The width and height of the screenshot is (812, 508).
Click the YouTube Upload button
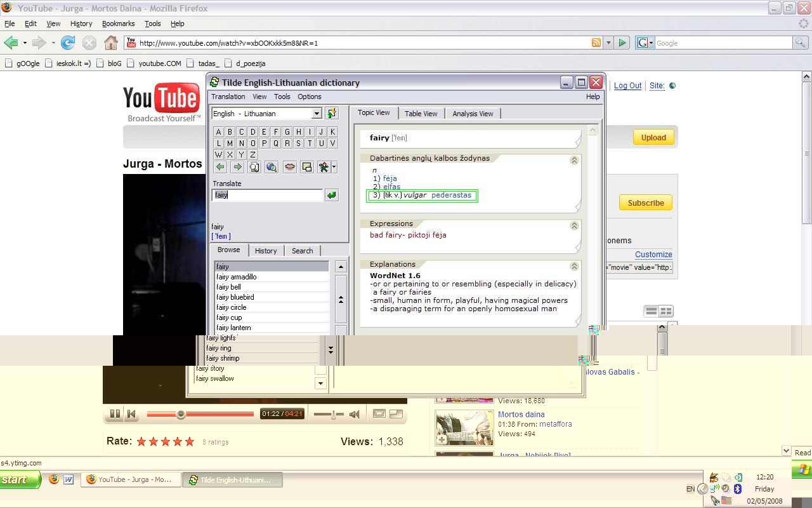[653, 137]
